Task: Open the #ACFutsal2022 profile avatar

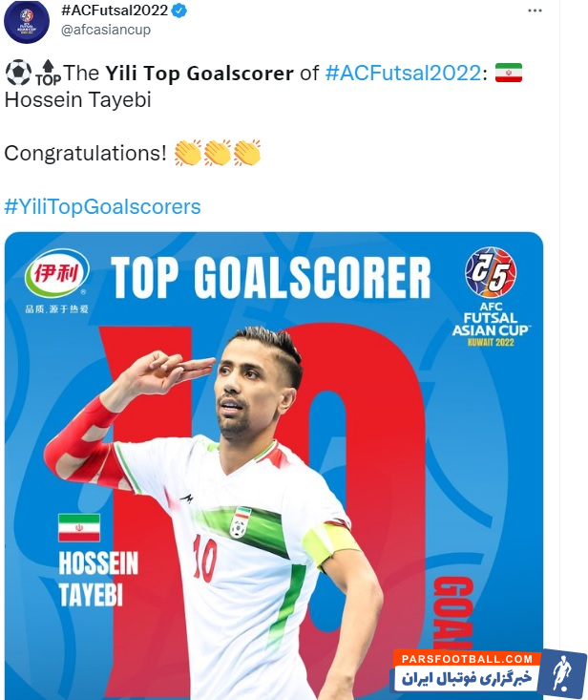Action: pos(27,22)
